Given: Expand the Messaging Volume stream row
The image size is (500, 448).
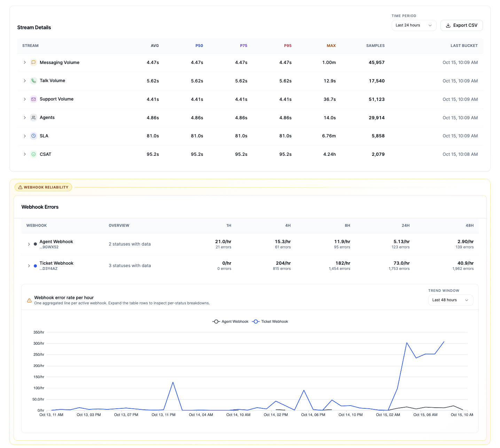Looking at the screenshot, I should tap(25, 62).
